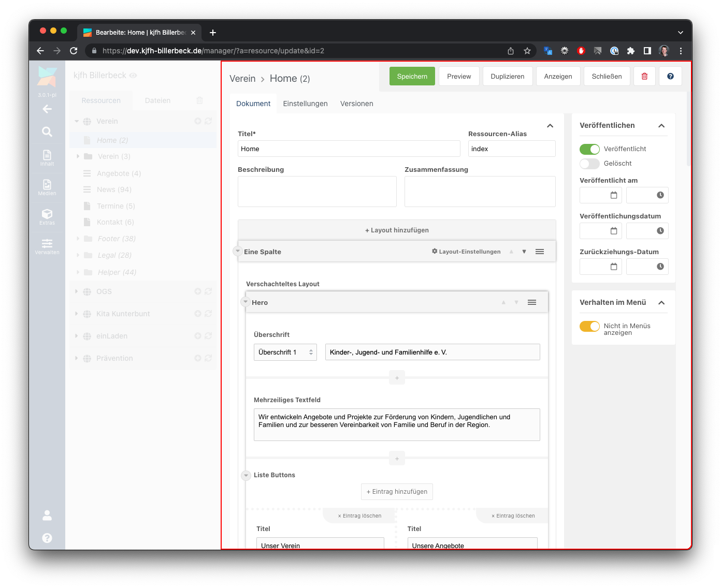Open Medien section in sidebar
Viewport: 721px width, 588px height.
click(47, 187)
